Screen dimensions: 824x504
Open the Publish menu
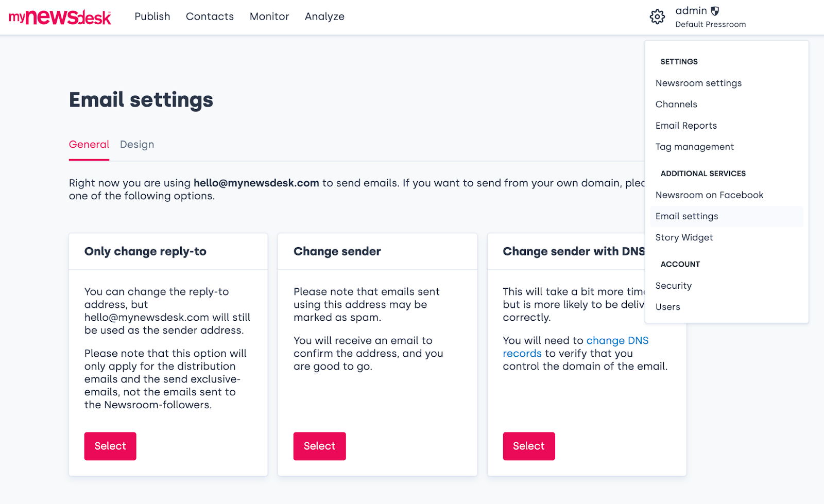[152, 16]
